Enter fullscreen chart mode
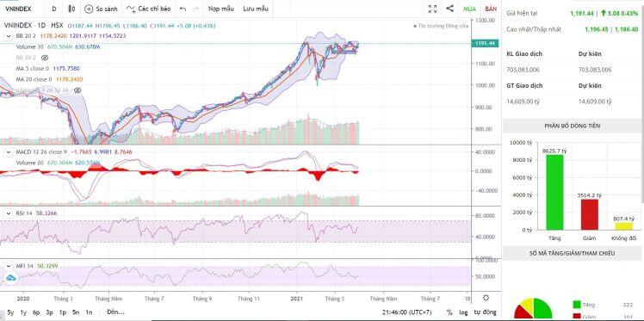The width and height of the screenshot is (644, 321). [x=432, y=9]
